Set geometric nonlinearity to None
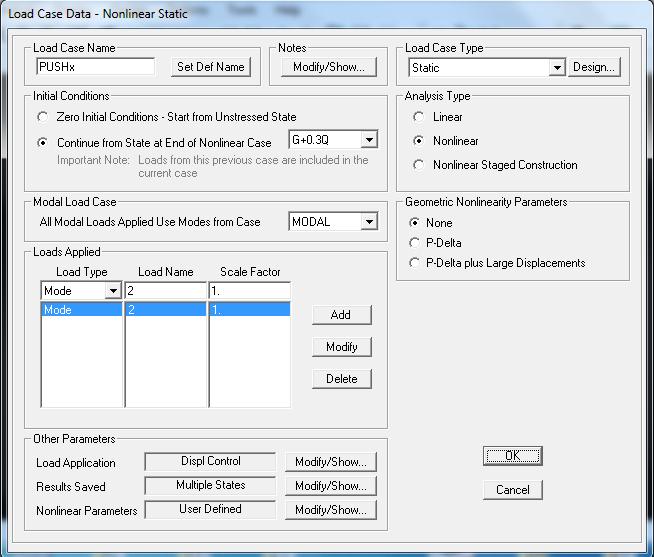The width and height of the screenshot is (654, 557). [414, 222]
